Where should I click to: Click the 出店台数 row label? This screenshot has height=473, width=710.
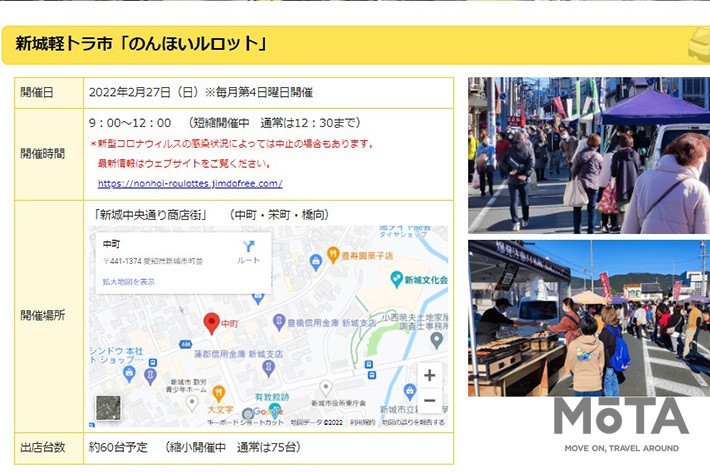pyautogui.click(x=43, y=448)
